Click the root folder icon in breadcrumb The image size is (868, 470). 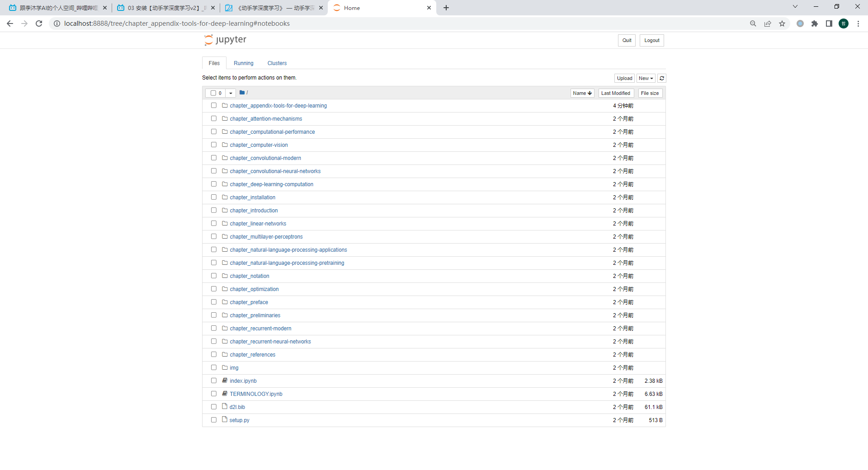(242, 93)
